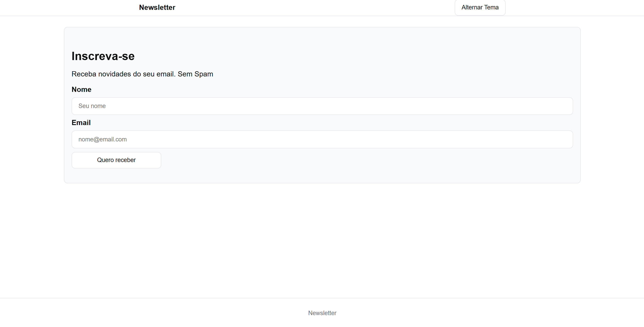
Task: Click the word Alternar in header button
Action: click(472, 7)
